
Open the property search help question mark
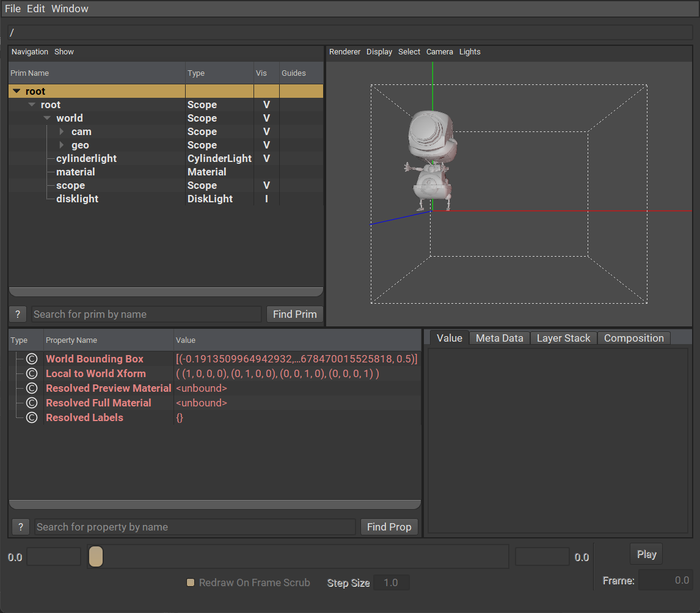pos(21,527)
